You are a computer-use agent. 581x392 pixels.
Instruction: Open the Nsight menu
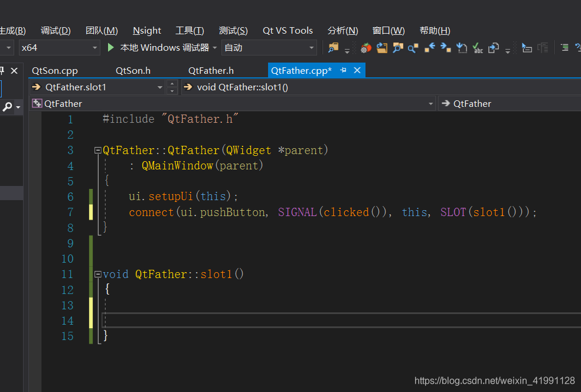[147, 30]
